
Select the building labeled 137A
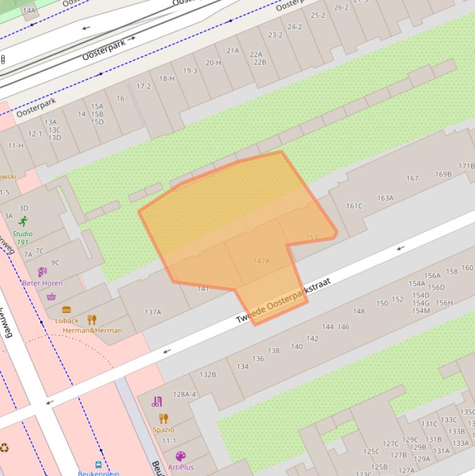153,312
